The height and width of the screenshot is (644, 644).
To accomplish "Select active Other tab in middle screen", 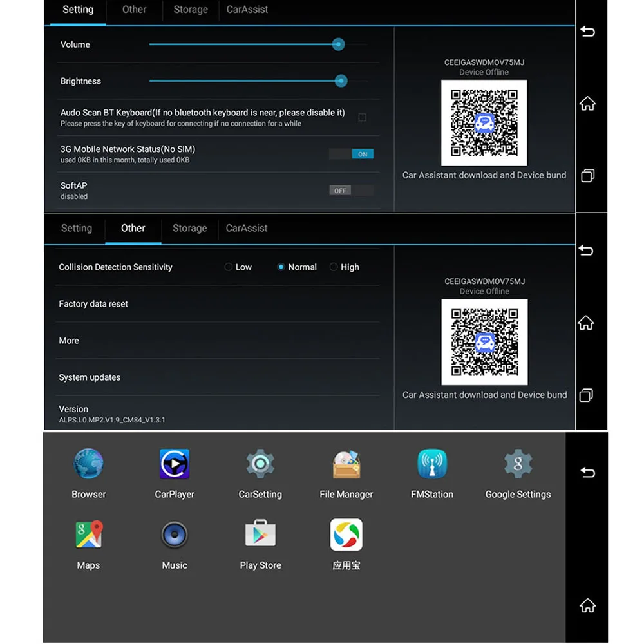I will pos(133,229).
